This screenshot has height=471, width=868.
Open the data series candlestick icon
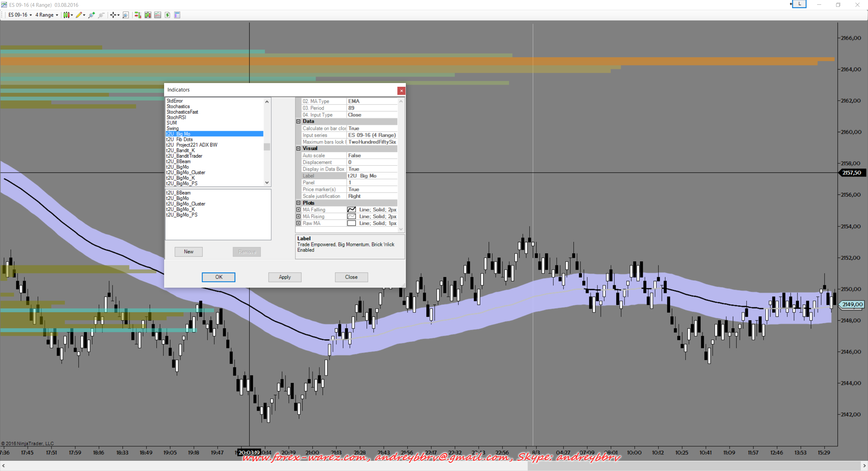point(148,15)
